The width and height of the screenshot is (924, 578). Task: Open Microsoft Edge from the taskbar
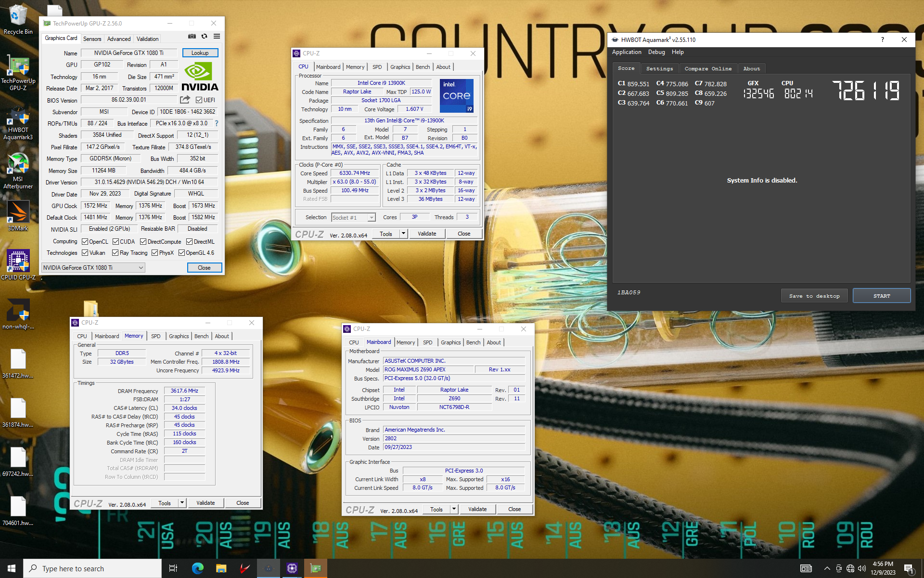click(197, 568)
